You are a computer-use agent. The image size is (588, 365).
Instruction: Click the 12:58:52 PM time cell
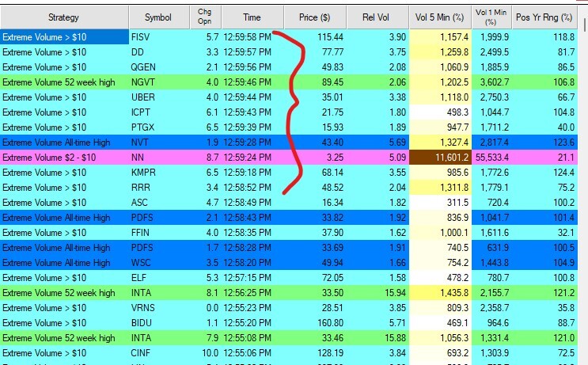click(248, 188)
